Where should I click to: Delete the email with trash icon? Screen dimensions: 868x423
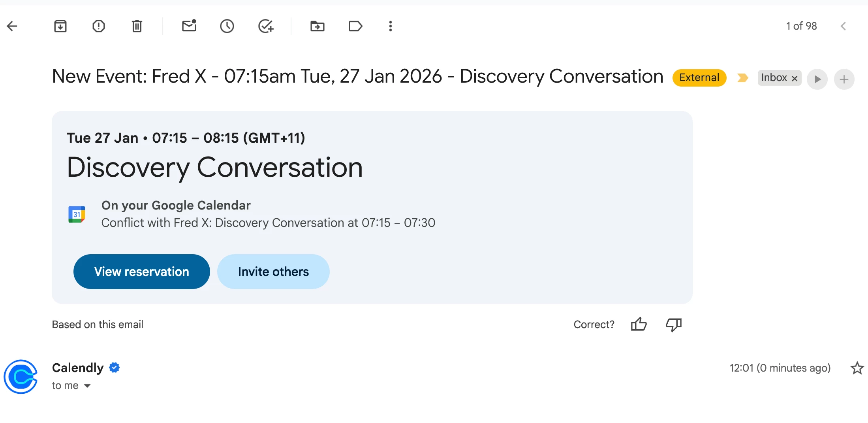pyautogui.click(x=137, y=26)
